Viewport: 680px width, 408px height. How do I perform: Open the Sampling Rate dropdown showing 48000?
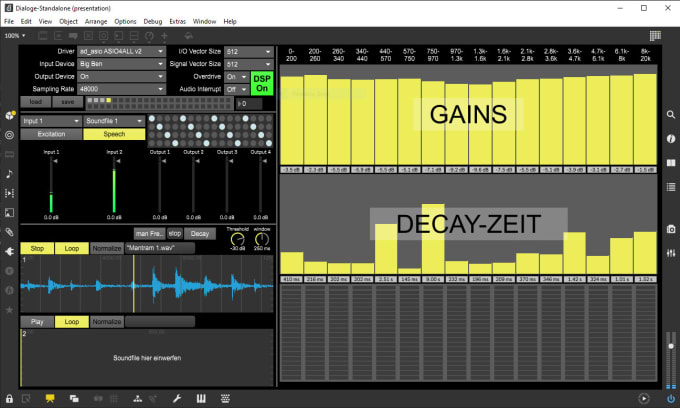click(121, 89)
